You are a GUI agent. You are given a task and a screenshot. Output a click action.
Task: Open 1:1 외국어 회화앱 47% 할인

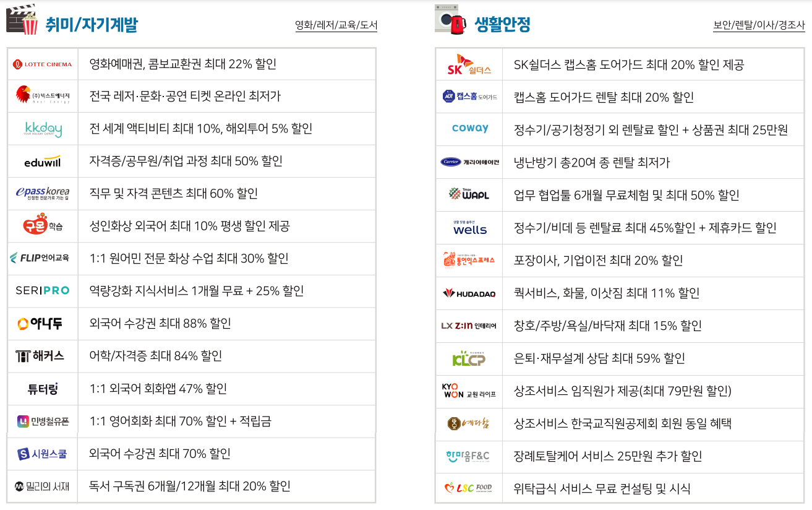pos(158,389)
